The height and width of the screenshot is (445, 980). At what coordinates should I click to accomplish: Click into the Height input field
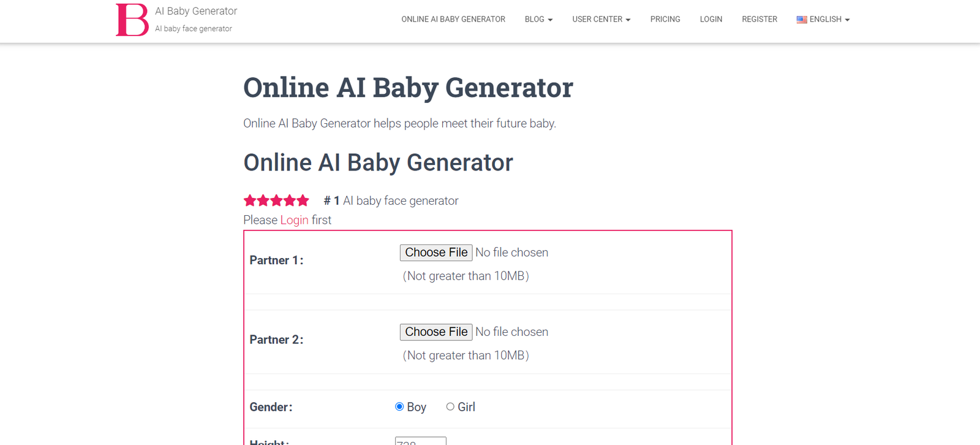[420, 441]
